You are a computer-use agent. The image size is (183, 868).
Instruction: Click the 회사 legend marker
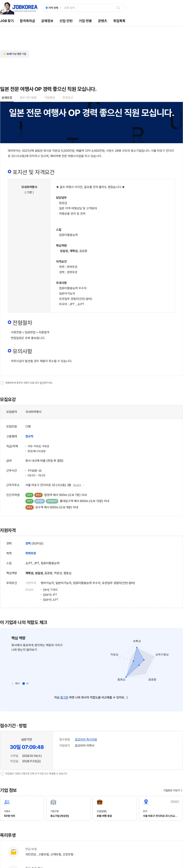coord(13,683)
